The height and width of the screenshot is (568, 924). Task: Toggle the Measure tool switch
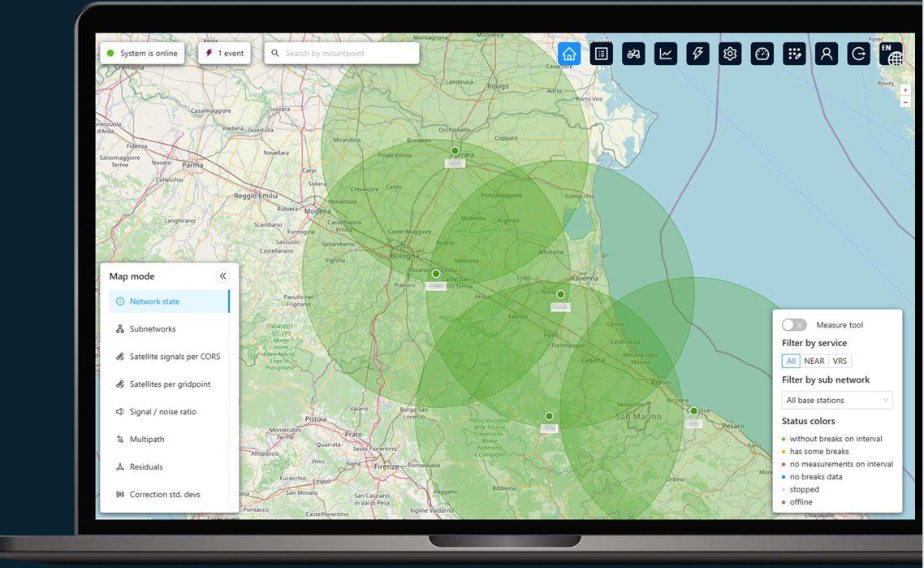794,325
